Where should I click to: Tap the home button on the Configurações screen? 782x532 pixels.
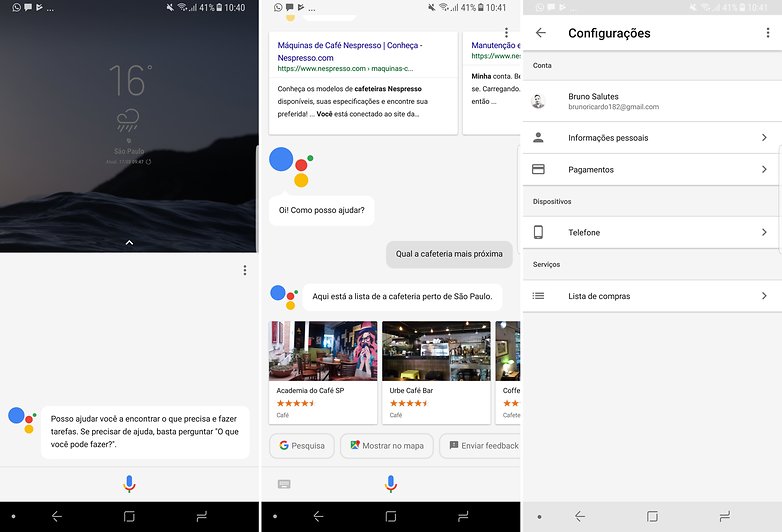pyautogui.click(x=652, y=517)
